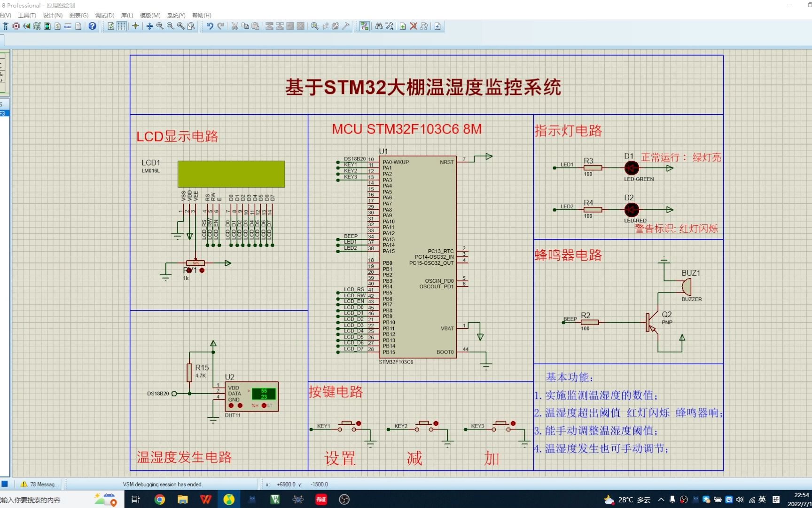Undo the last schematic edit
The width and height of the screenshot is (812, 508).
click(209, 26)
